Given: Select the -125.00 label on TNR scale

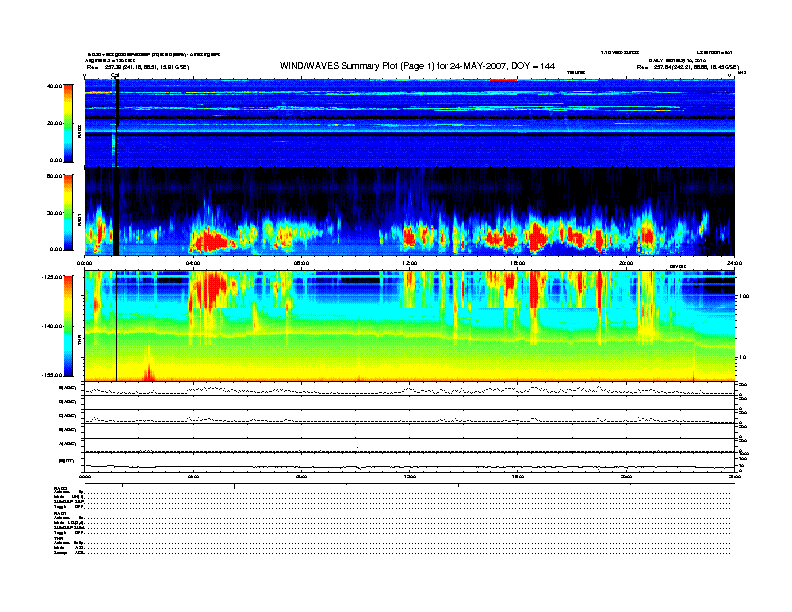Looking at the screenshot, I should (x=52, y=277).
